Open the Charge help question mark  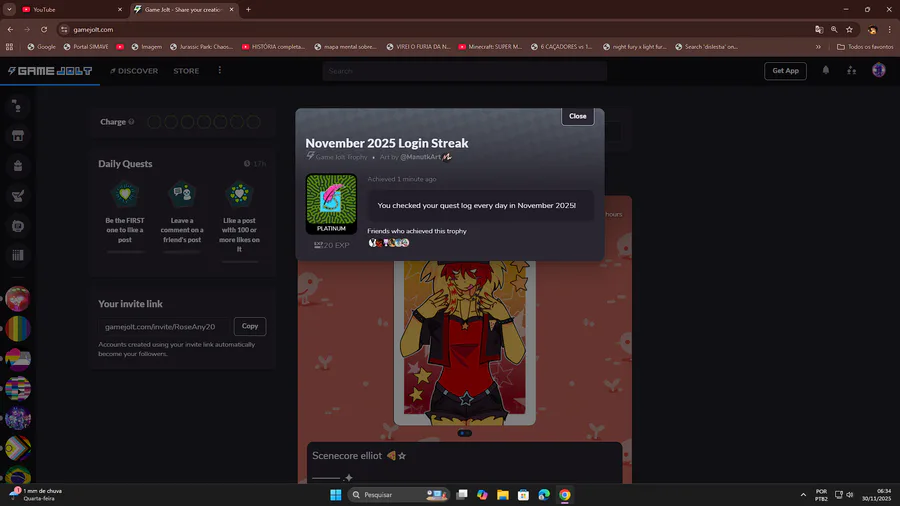point(131,122)
